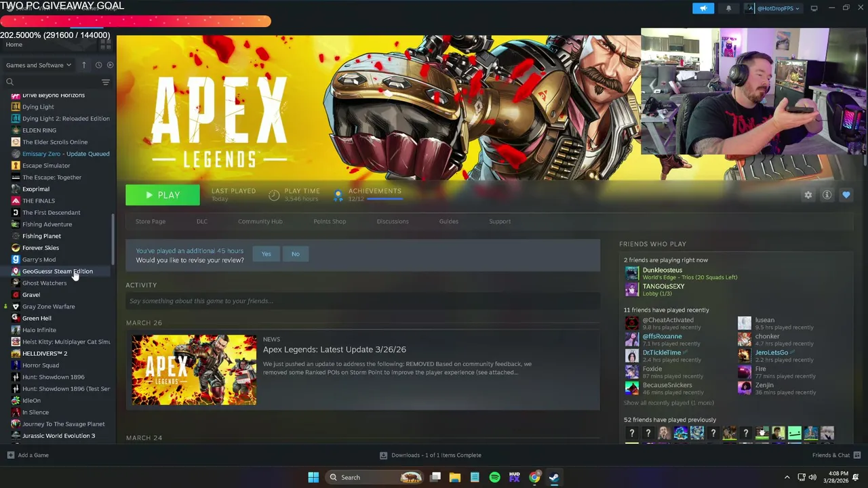Screen dimensions: 868x488
Task: Open Apex Legends Latest Update 3/26/26 headline
Action: [334, 350]
